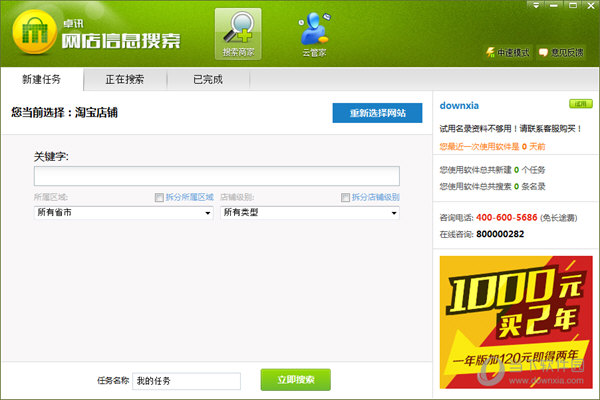Select the 新建任务 tab
Viewport: 600px width, 400px height.
click(x=42, y=79)
